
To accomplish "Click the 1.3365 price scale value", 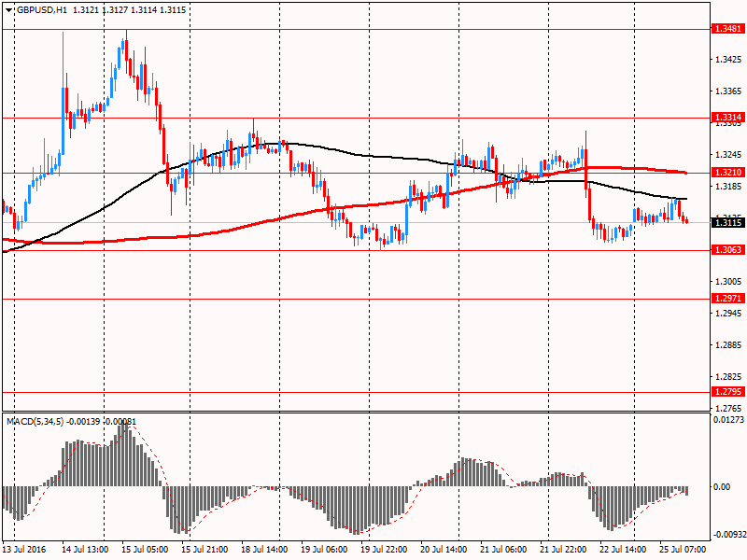I will pyautogui.click(x=729, y=91).
